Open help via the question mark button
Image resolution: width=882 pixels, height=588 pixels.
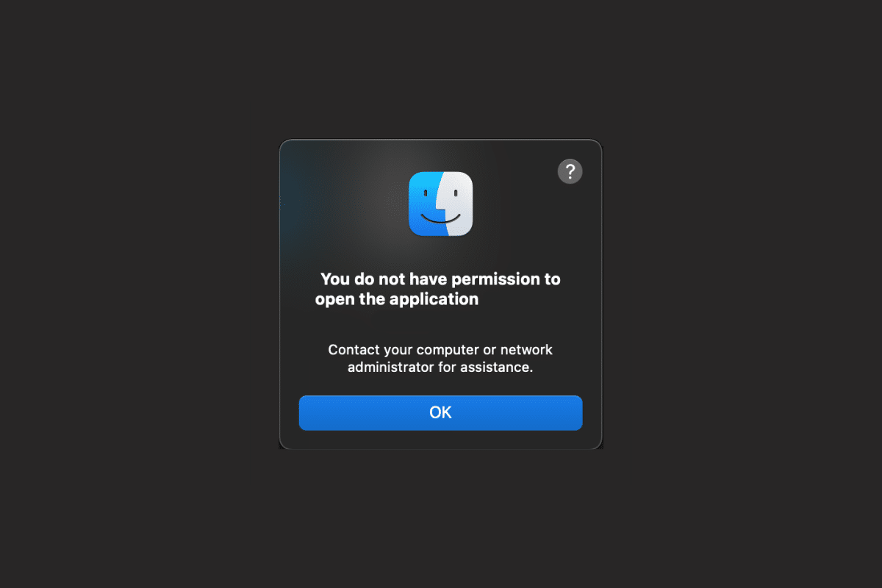pos(570,171)
